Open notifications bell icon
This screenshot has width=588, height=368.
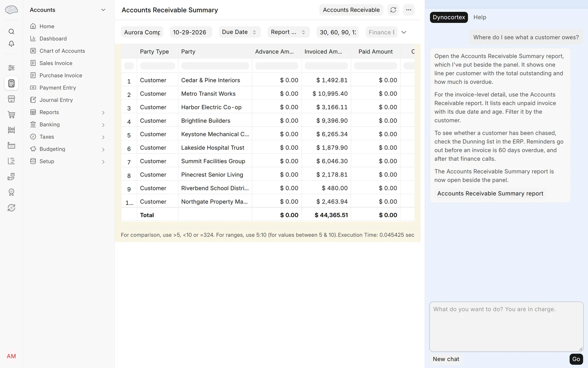pos(11,44)
